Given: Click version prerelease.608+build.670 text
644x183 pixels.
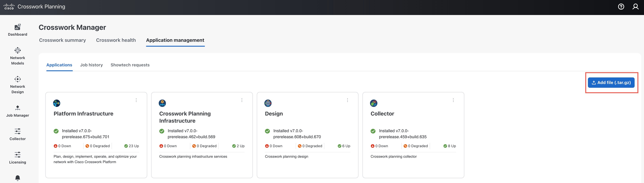Looking at the screenshot, I should click(x=297, y=137).
